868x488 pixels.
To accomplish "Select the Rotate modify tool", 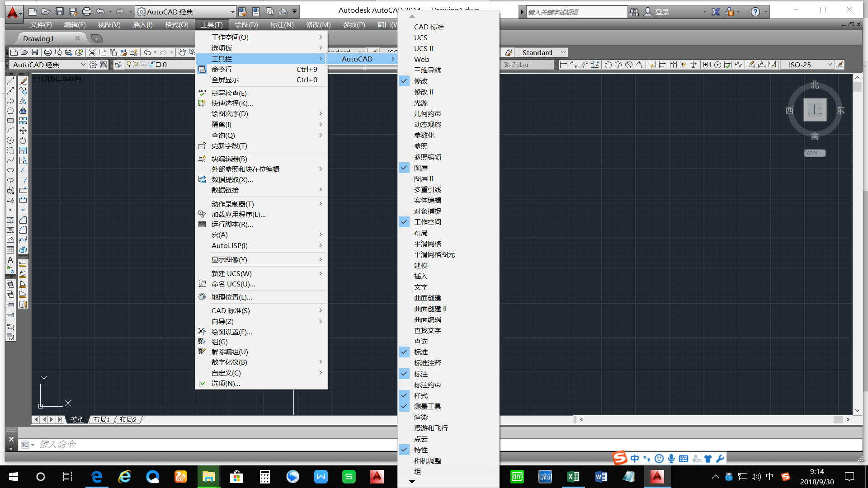I will 23,141.
